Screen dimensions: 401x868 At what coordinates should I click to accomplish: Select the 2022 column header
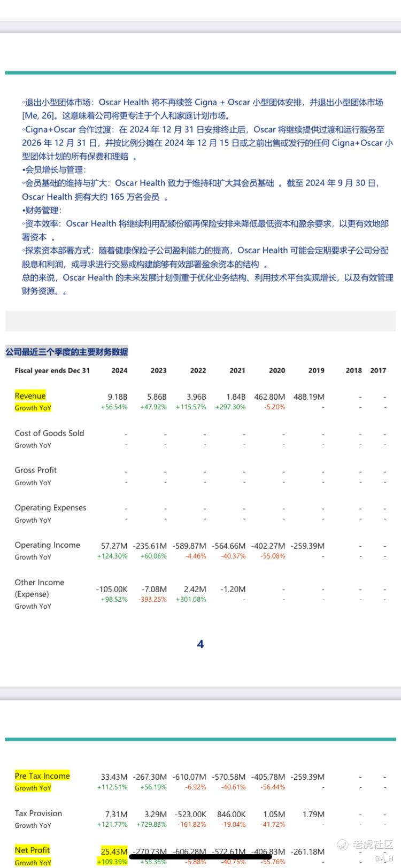point(198,370)
